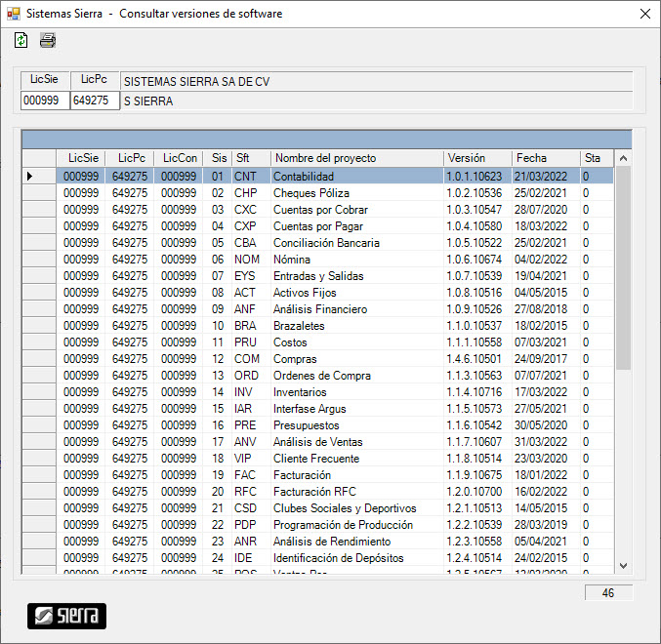Close the Consultar versiones de software window
661x644 pixels.
pyautogui.click(x=644, y=14)
